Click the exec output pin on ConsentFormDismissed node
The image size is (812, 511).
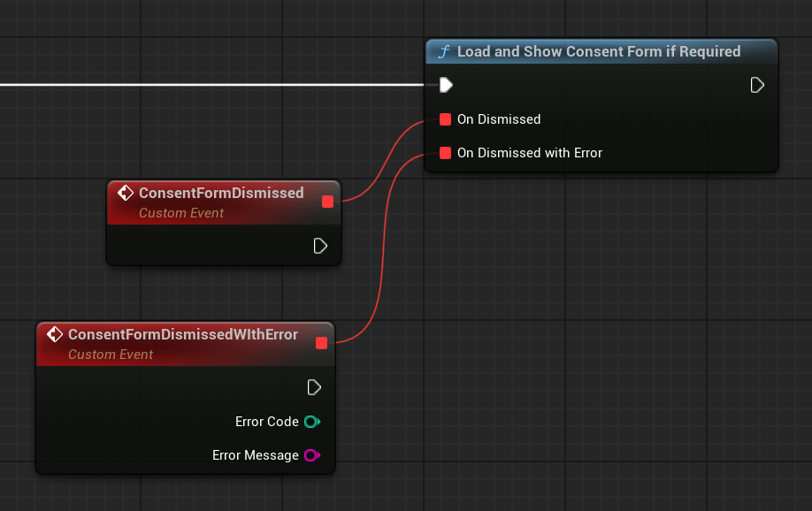(x=320, y=245)
